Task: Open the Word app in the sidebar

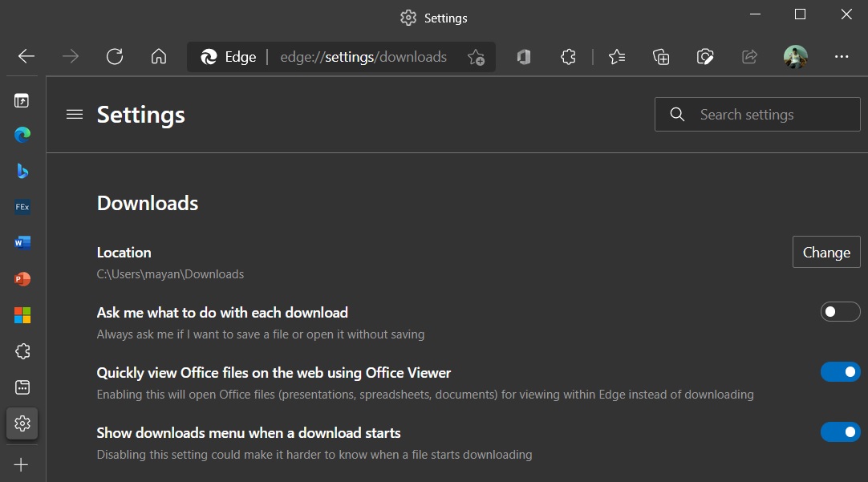Action: pos(22,242)
